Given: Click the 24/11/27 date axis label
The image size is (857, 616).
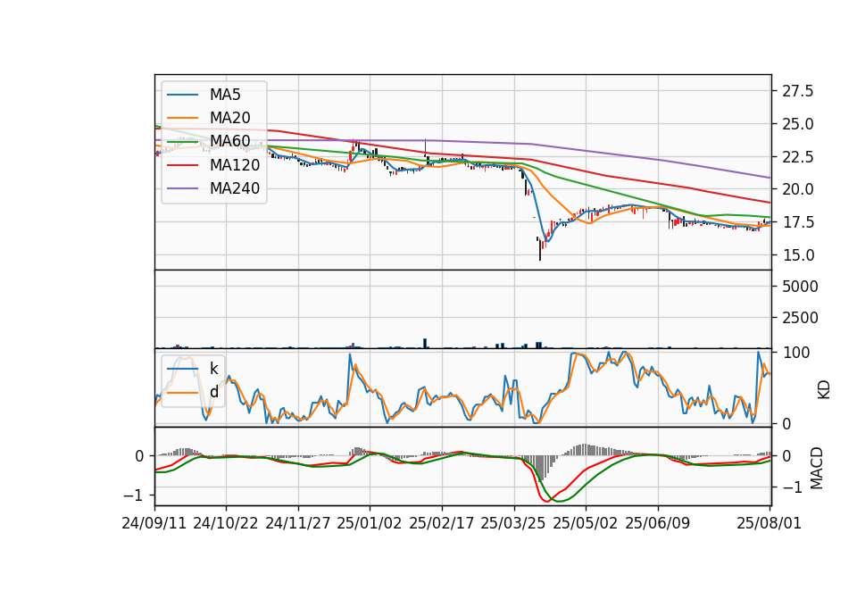Looking at the screenshot, I should [298, 523].
